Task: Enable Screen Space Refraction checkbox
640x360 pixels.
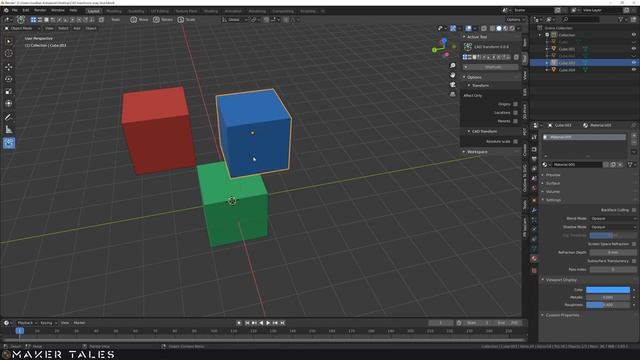Action: point(634,244)
